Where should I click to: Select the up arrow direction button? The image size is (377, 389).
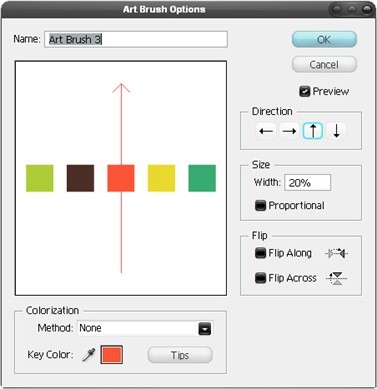(x=313, y=131)
